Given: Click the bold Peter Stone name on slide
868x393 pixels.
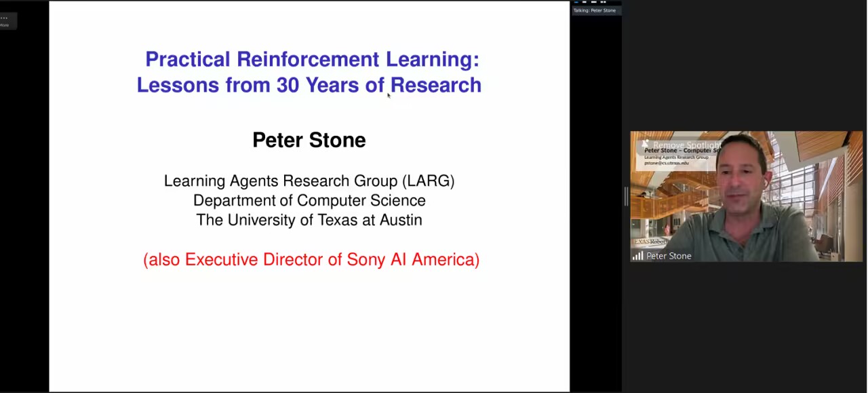Looking at the screenshot, I should 309,140.
